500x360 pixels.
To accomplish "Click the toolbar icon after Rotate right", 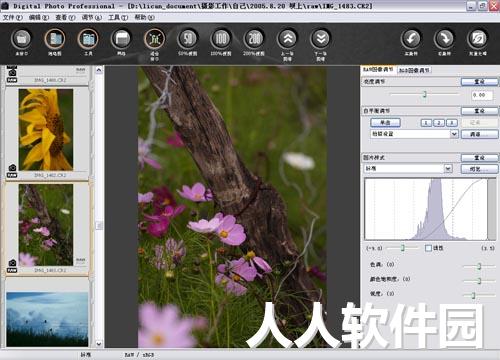I will point(477,39).
